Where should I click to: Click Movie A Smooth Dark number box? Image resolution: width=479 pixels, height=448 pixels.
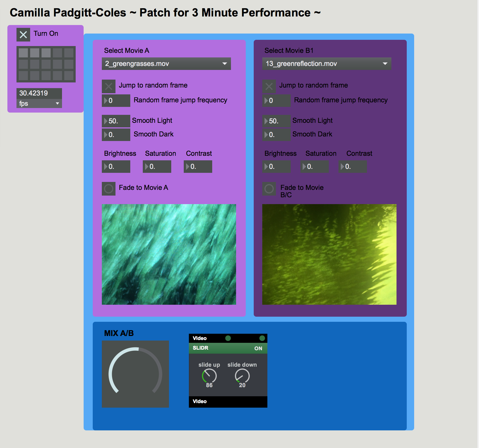click(x=116, y=135)
